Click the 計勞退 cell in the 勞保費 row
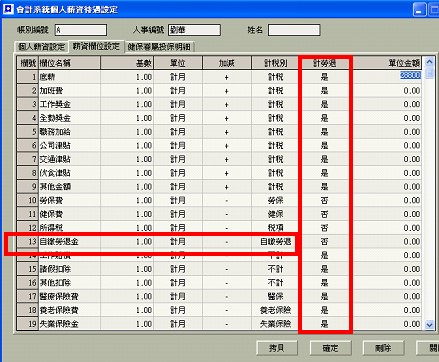 (x=325, y=200)
